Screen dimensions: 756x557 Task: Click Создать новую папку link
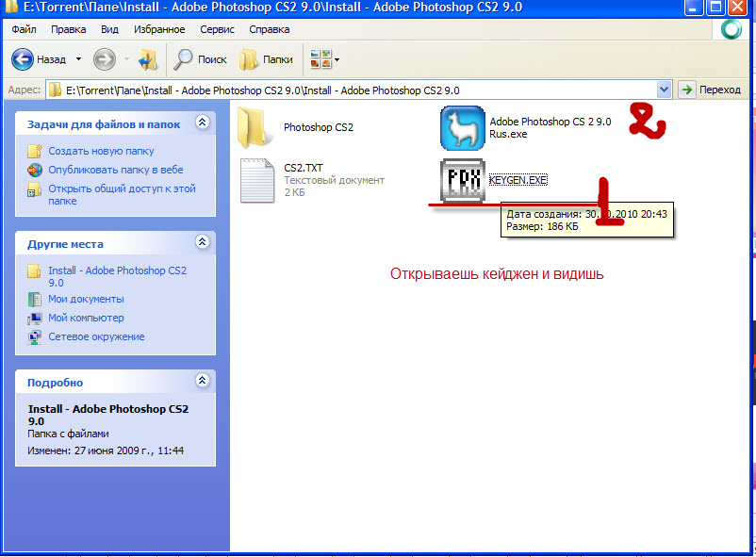[x=101, y=151]
